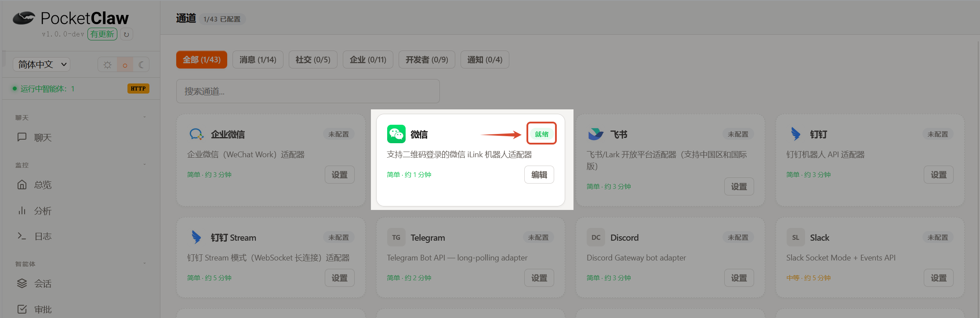Image resolution: width=980 pixels, height=318 pixels.
Task: Select the 开发者 (0/9) filter tab
Action: coord(427,60)
